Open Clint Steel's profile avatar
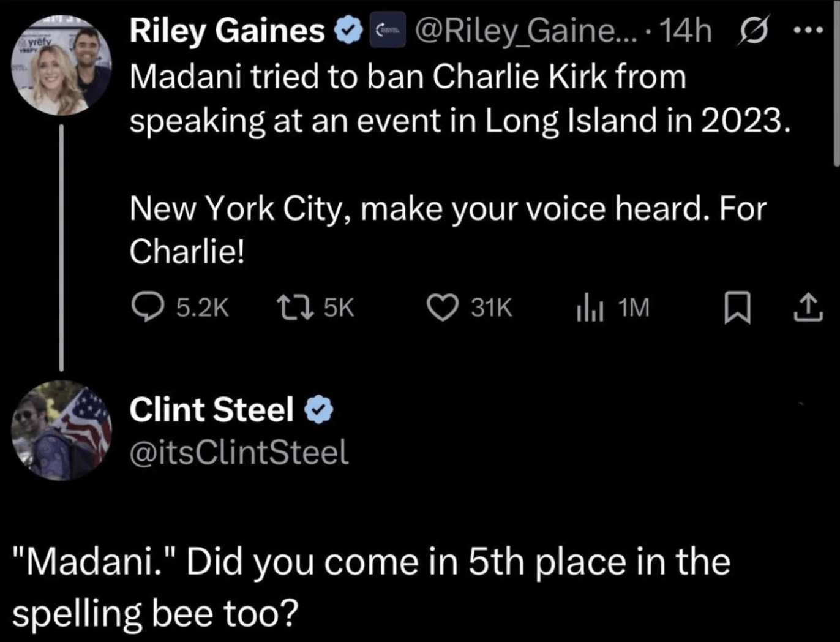 pyautogui.click(x=61, y=430)
